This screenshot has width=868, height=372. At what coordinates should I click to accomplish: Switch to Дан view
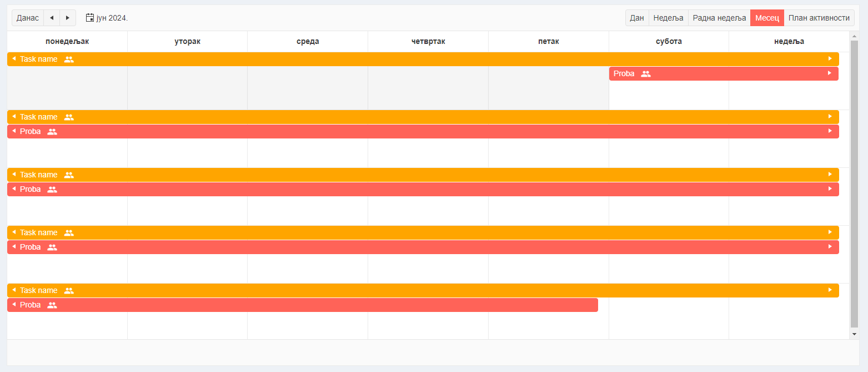pyautogui.click(x=637, y=18)
